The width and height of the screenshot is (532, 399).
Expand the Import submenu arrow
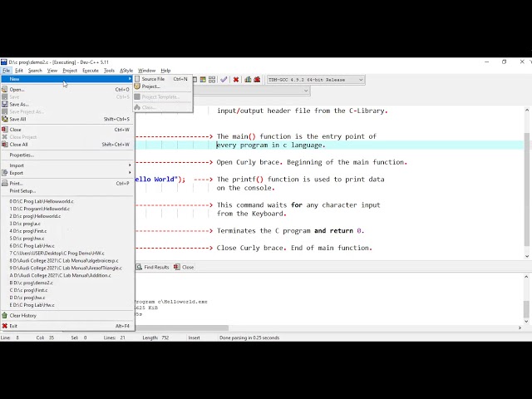(130, 165)
